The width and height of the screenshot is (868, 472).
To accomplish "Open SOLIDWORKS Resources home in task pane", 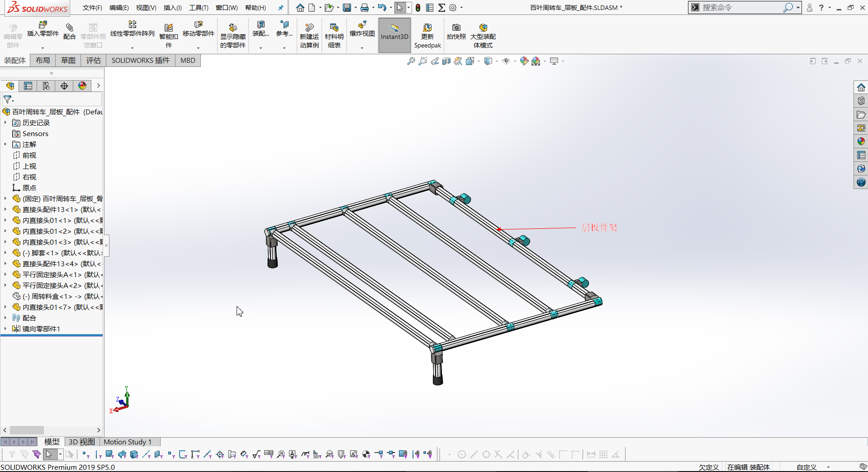I will click(x=861, y=87).
